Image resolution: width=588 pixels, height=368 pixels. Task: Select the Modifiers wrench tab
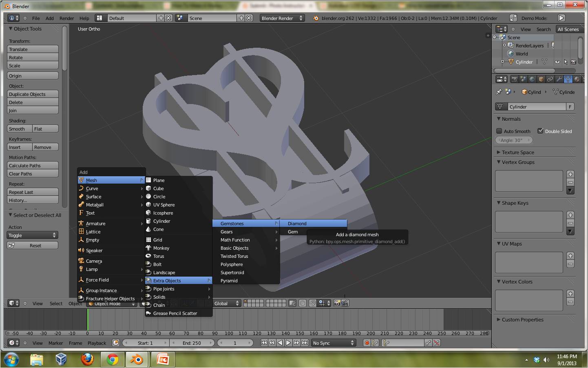(x=559, y=79)
